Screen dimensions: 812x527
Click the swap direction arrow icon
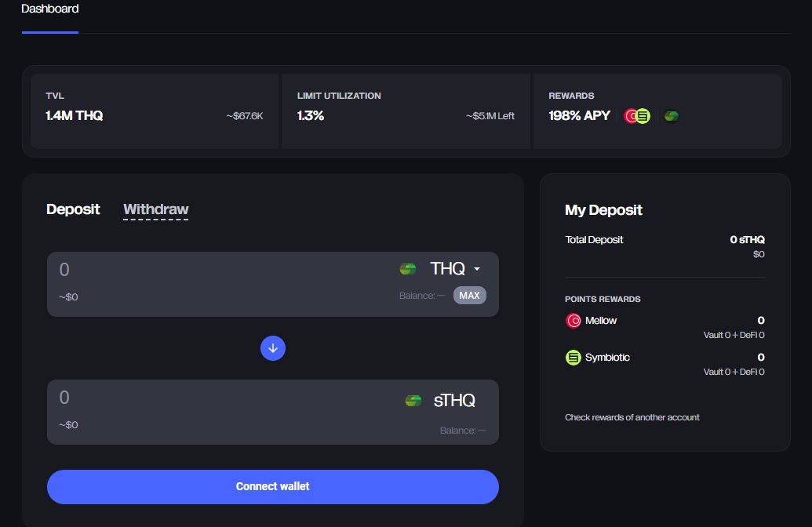[273, 348]
